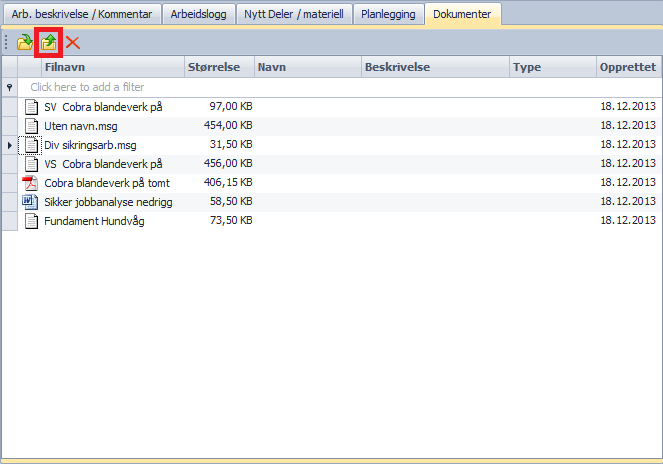Click file icon beside Uten navn.msg
Screen dimensions: 663x464
(x=30, y=126)
